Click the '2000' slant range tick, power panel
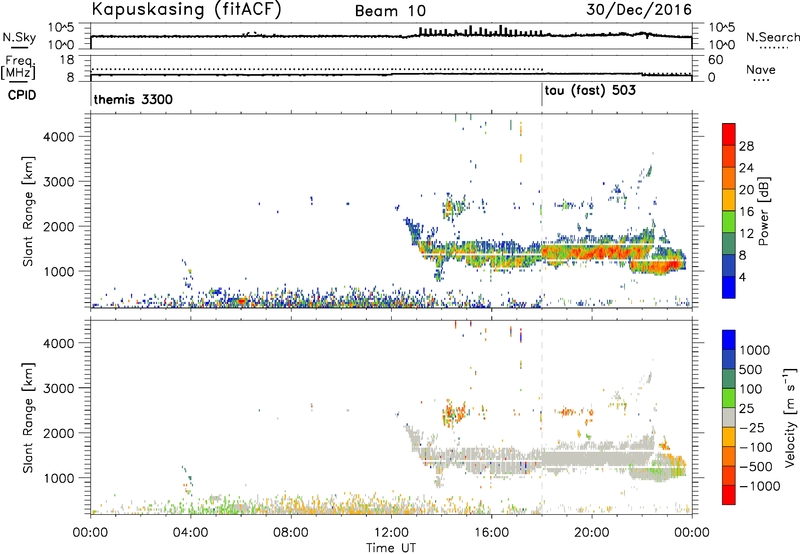The height and width of the screenshot is (554, 800). coord(59,226)
